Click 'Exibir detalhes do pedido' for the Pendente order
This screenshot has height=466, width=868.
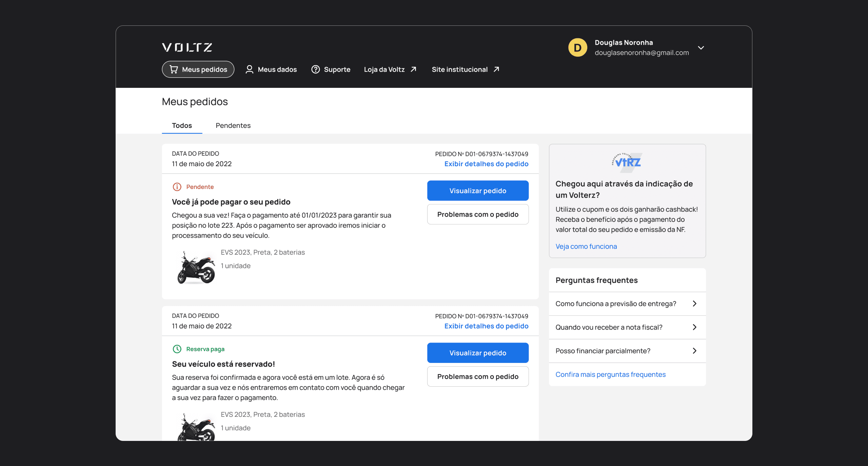tap(487, 164)
